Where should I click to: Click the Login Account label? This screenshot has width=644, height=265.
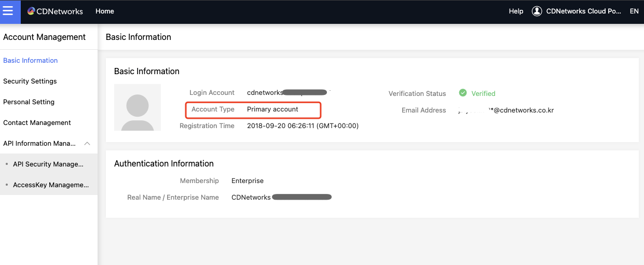212,93
